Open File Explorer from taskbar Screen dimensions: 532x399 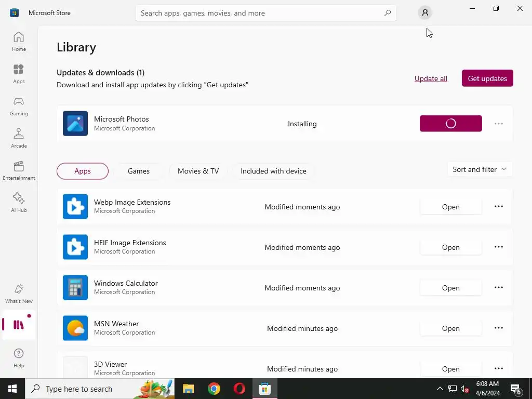pyautogui.click(x=188, y=389)
